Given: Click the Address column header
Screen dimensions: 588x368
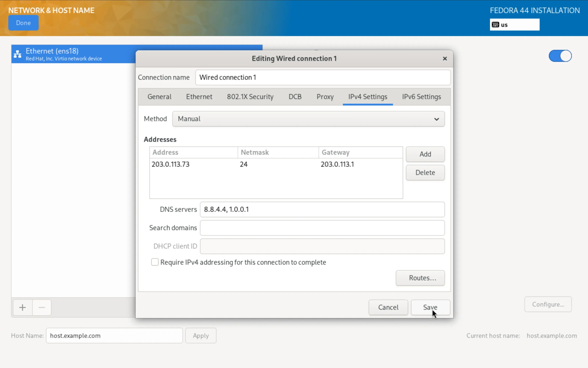Looking at the screenshot, I should click(x=194, y=152).
